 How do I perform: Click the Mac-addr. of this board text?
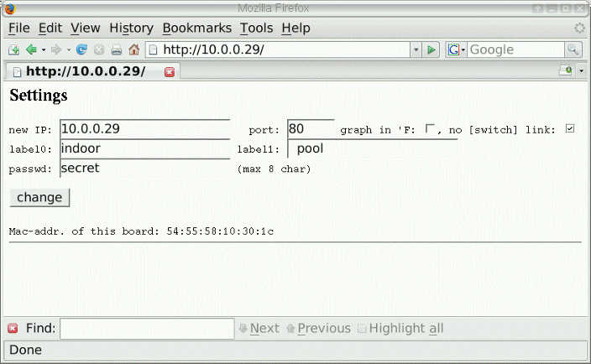141,231
